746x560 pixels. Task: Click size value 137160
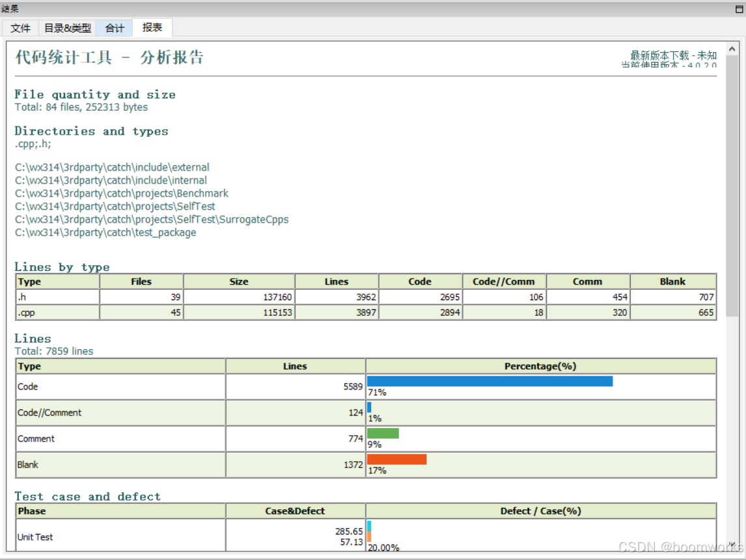(x=277, y=297)
